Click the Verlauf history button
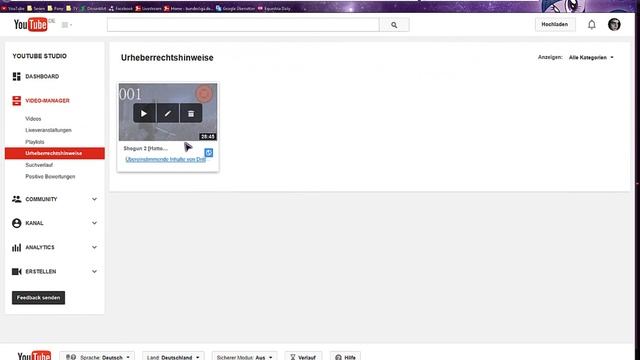640x360 pixels. [303, 357]
